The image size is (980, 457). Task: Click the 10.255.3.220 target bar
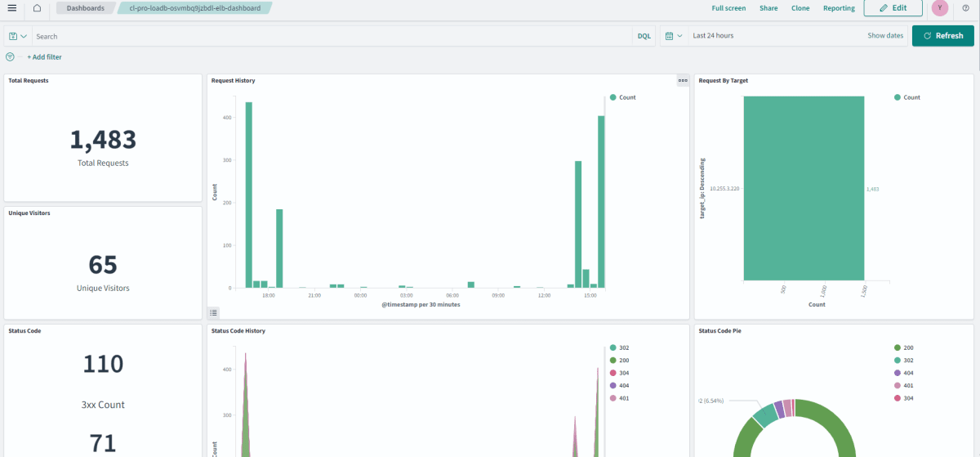pyautogui.click(x=804, y=188)
